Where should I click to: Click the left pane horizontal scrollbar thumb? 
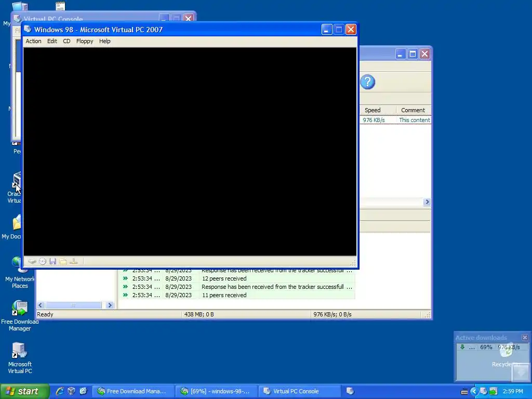click(x=73, y=305)
